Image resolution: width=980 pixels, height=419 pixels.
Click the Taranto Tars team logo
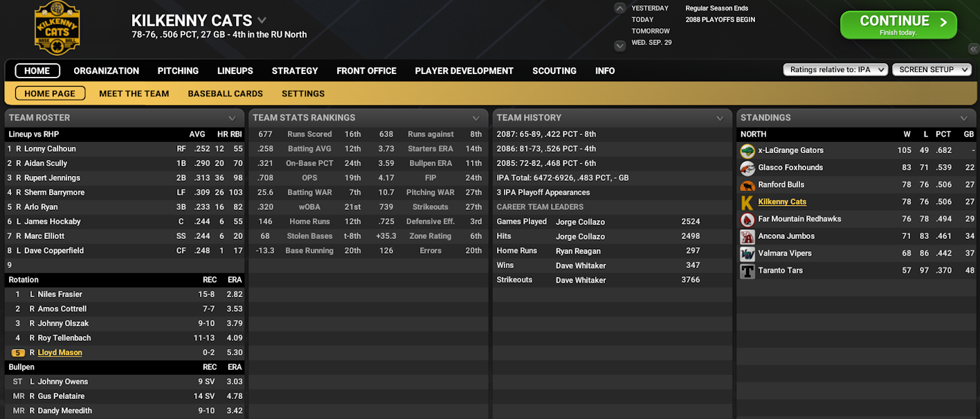[x=747, y=271]
